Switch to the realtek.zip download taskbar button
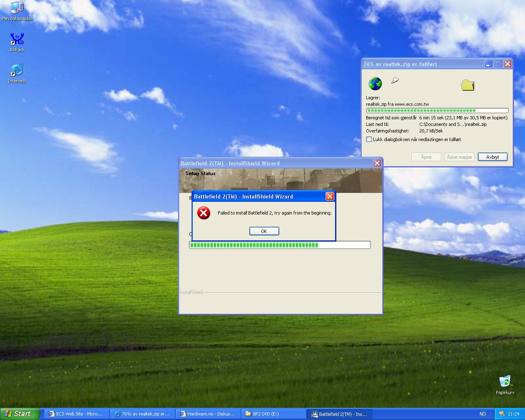The image size is (525, 420). pos(143,414)
